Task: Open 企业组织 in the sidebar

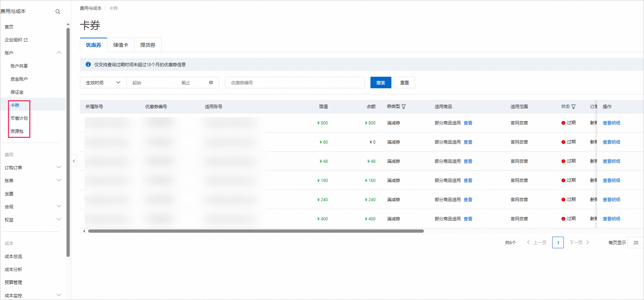Action: 13,40
